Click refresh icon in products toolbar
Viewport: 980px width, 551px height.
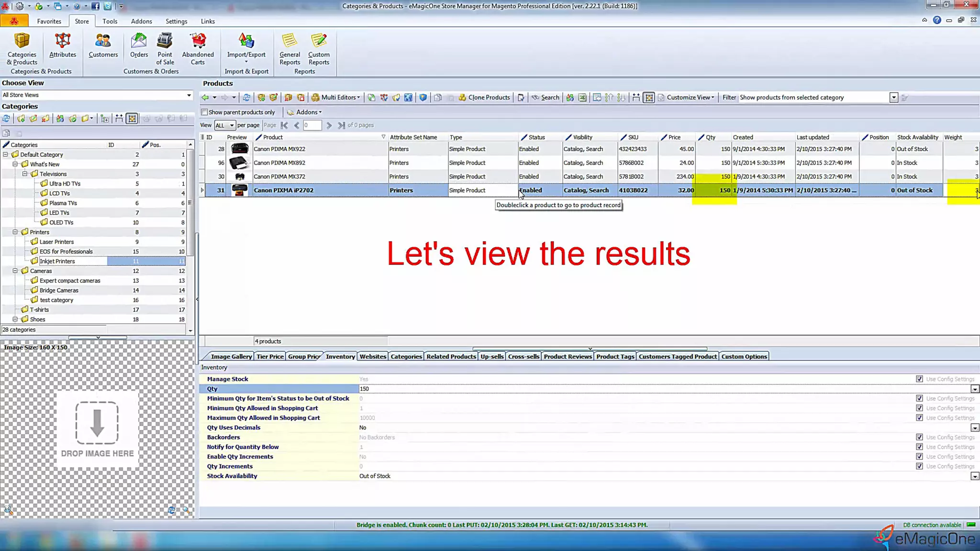[246, 97]
